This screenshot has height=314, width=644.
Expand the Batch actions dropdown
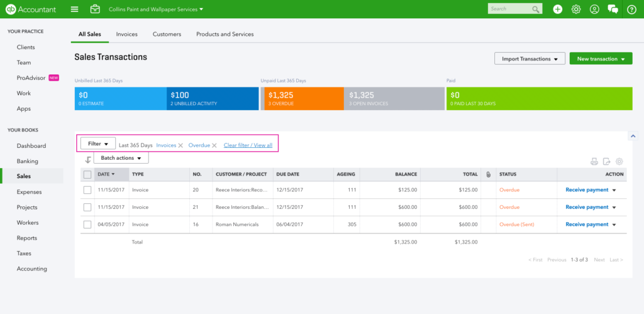pyautogui.click(x=120, y=158)
